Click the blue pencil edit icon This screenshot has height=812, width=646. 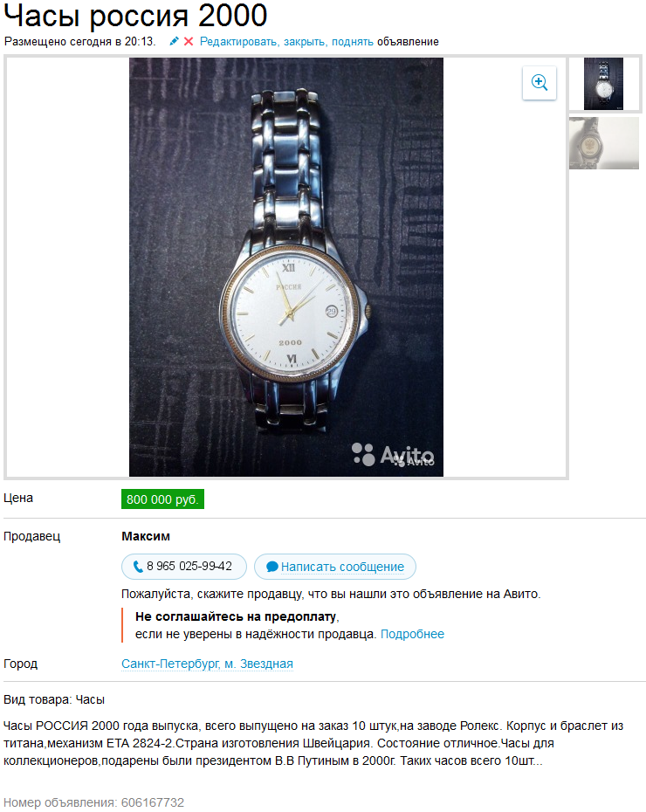click(x=175, y=41)
